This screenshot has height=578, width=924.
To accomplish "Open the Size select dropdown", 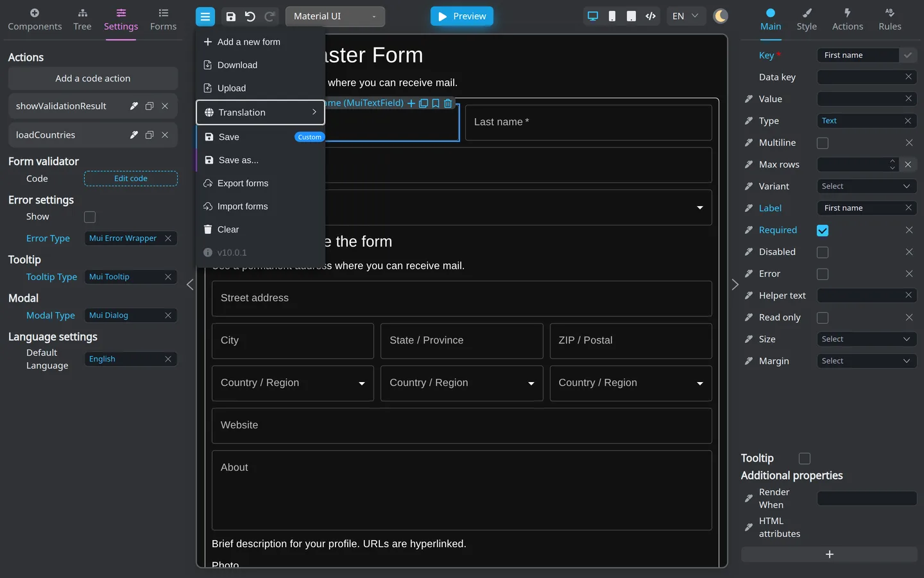I will click(x=867, y=339).
